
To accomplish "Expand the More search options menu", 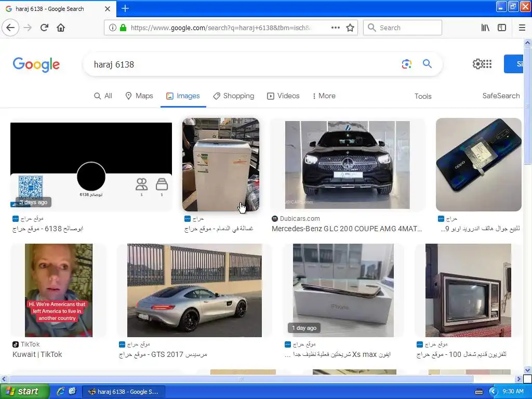I will click(x=324, y=96).
